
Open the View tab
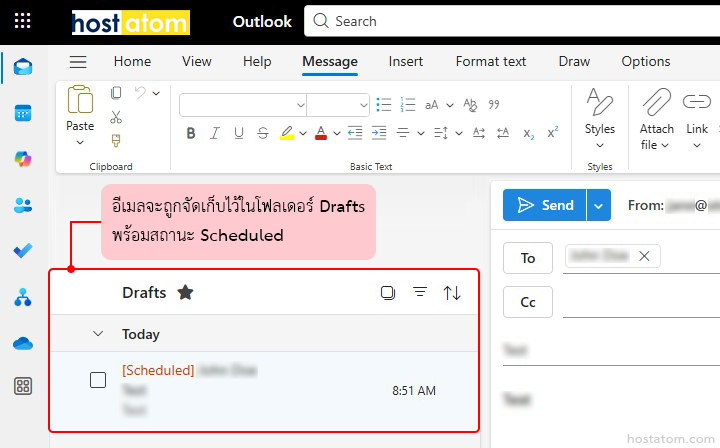197,62
